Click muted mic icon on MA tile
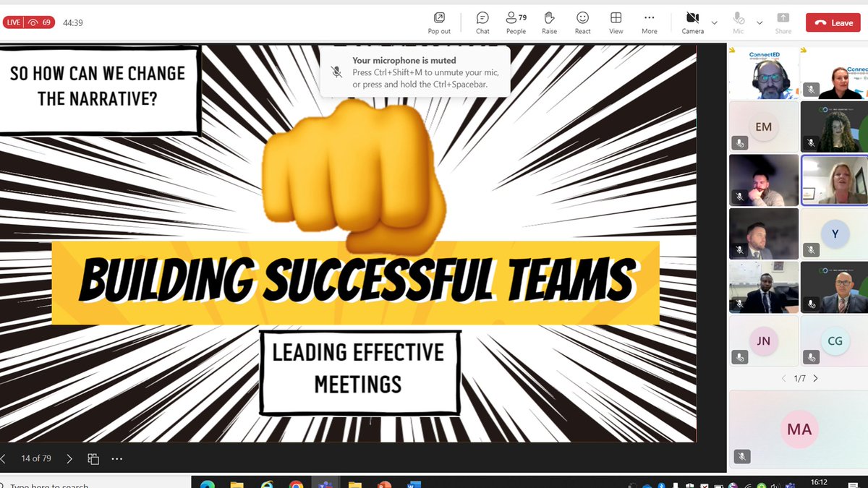 [741, 456]
